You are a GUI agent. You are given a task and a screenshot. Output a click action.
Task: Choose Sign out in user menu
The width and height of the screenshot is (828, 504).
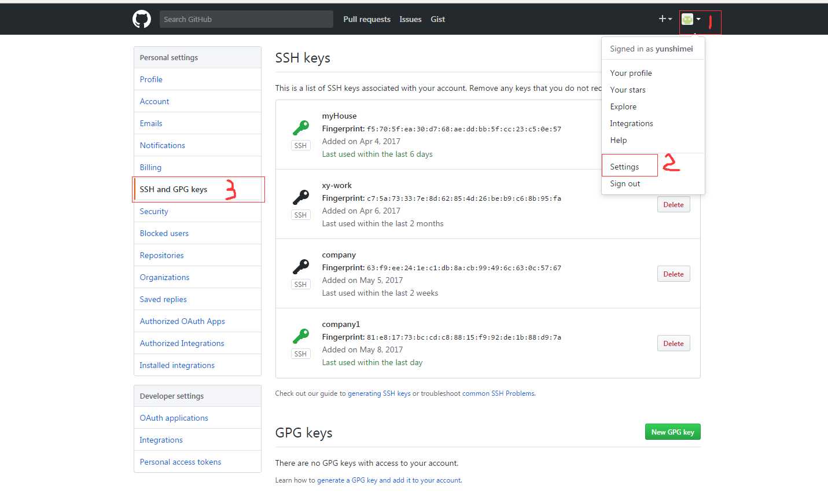pyautogui.click(x=625, y=183)
